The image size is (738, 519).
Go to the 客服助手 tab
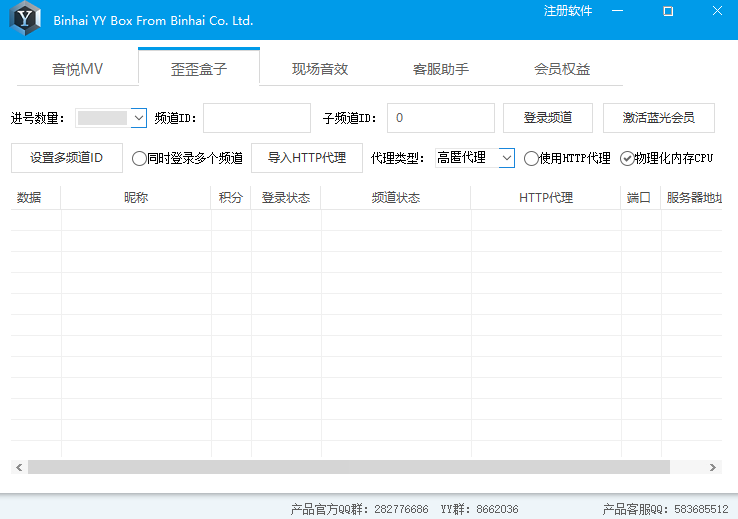(441, 69)
